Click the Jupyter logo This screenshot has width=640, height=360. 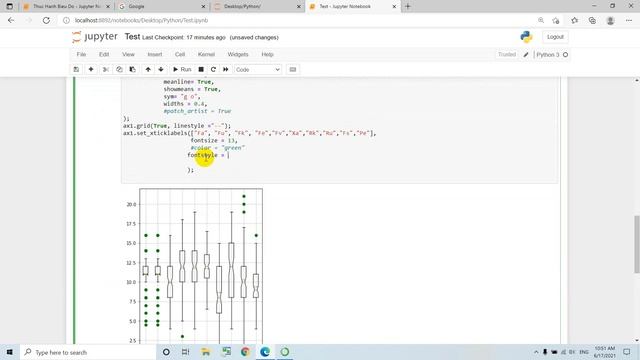95,37
